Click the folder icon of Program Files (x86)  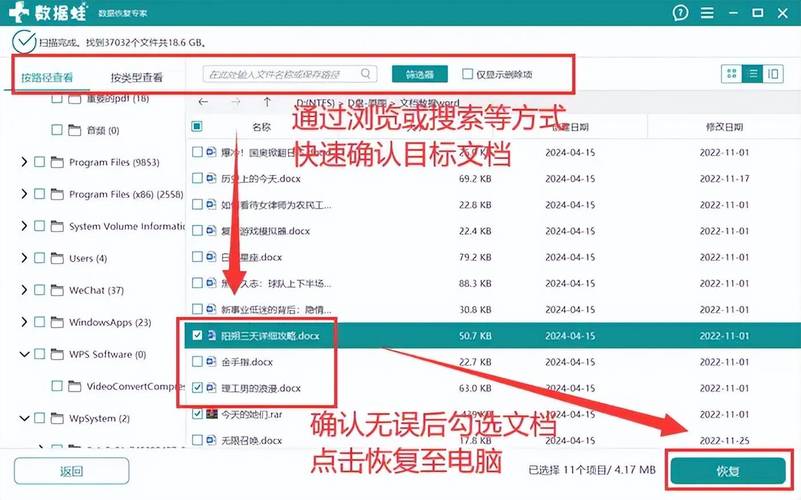(x=57, y=194)
